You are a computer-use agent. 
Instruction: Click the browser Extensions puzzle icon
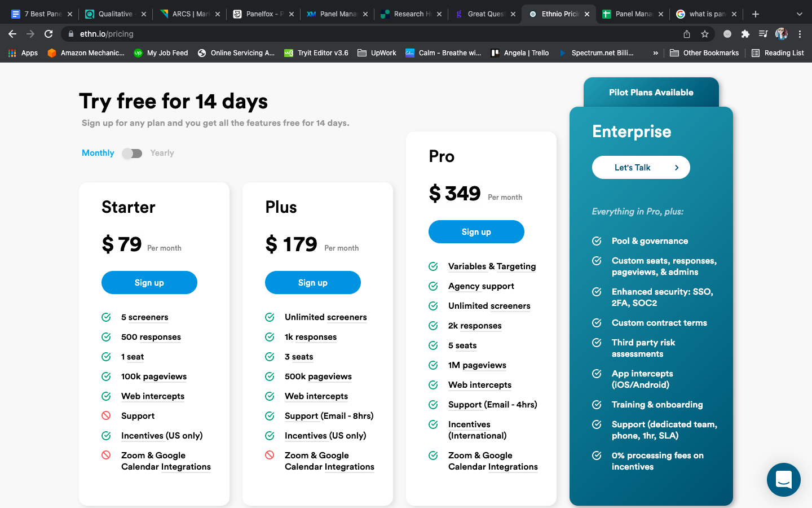click(x=745, y=34)
